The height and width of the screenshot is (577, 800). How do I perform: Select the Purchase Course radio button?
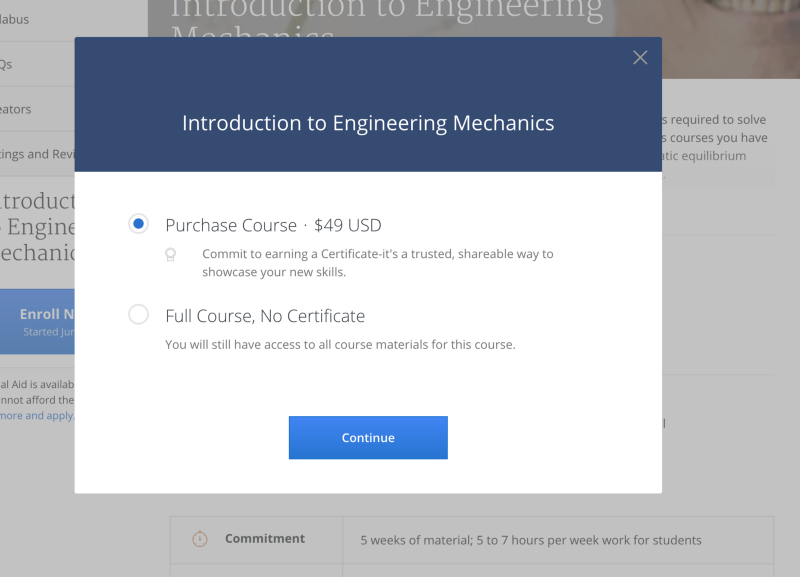pos(139,224)
